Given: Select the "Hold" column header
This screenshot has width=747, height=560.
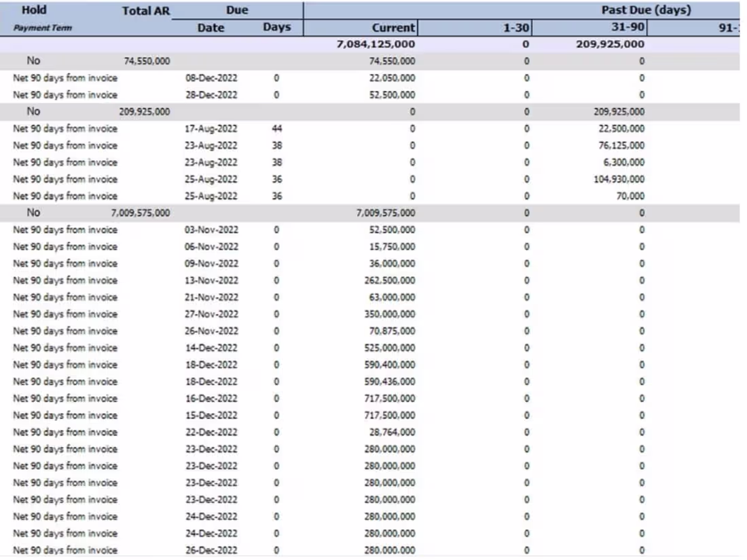Looking at the screenshot, I should (33, 10).
